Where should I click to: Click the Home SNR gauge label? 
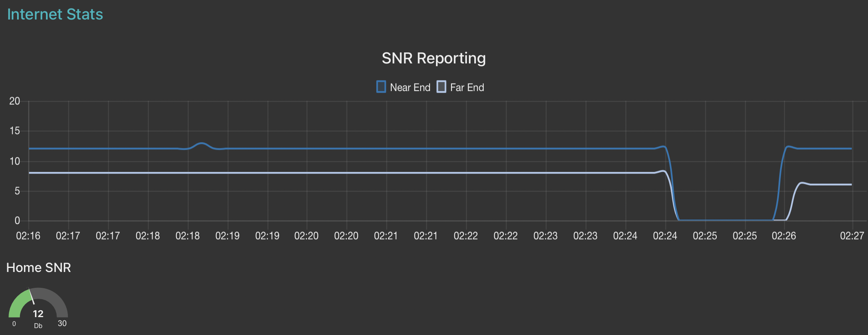pyautogui.click(x=39, y=268)
